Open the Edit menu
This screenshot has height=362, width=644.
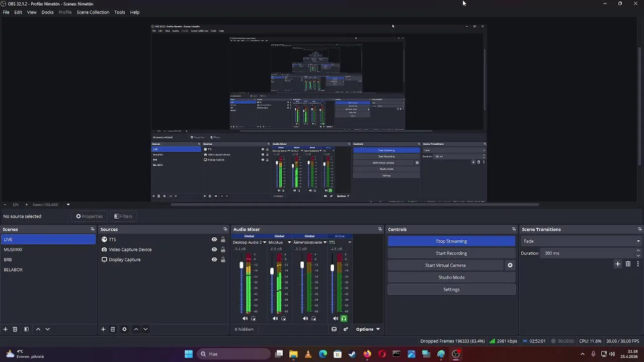[18, 12]
